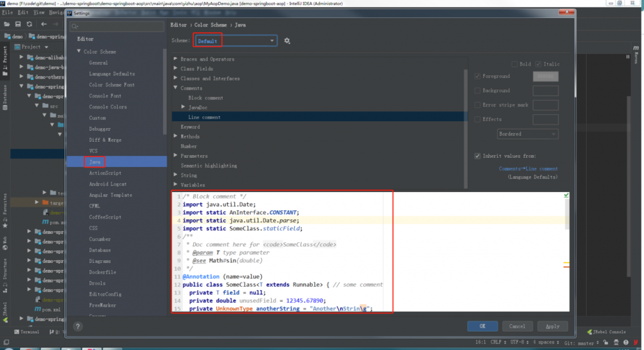Enable the Bold checkbox
Viewport: 644px width, 350px height.
(514, 64)
